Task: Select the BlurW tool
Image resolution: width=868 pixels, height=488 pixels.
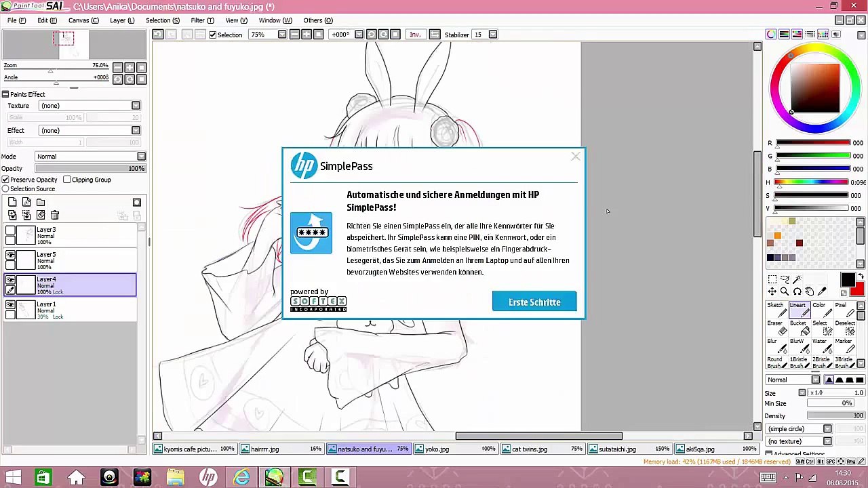Action: pyautogui.click(x=798, y=345)
